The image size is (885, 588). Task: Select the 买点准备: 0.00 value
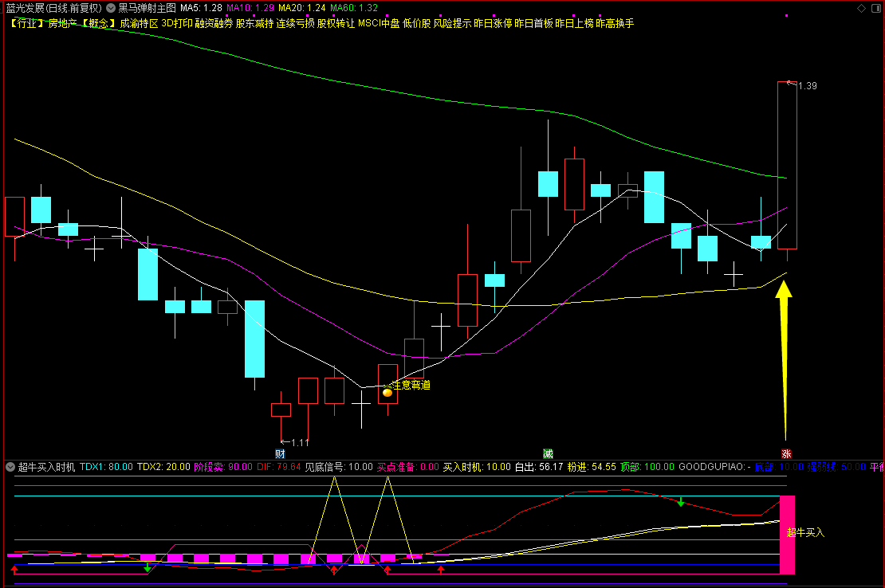pos(407,467)
